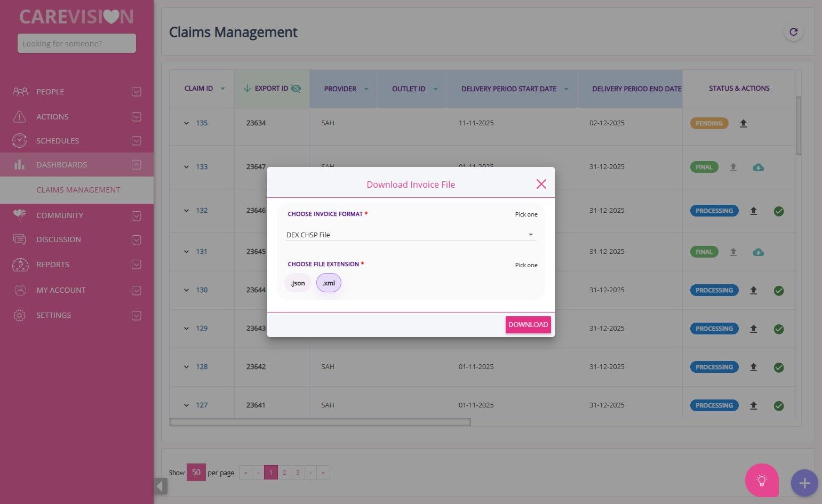Collapse the Dashboards sidebar menu
822x504 pixels.
[x=77, y=165]
